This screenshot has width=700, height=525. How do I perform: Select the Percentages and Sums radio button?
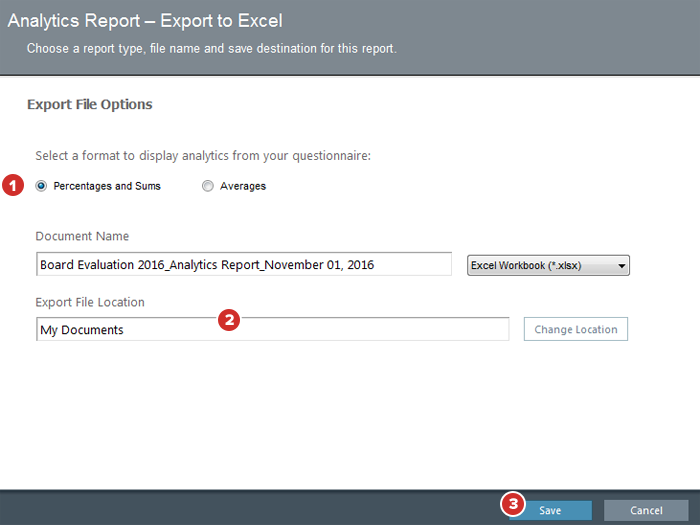[41, 186]
